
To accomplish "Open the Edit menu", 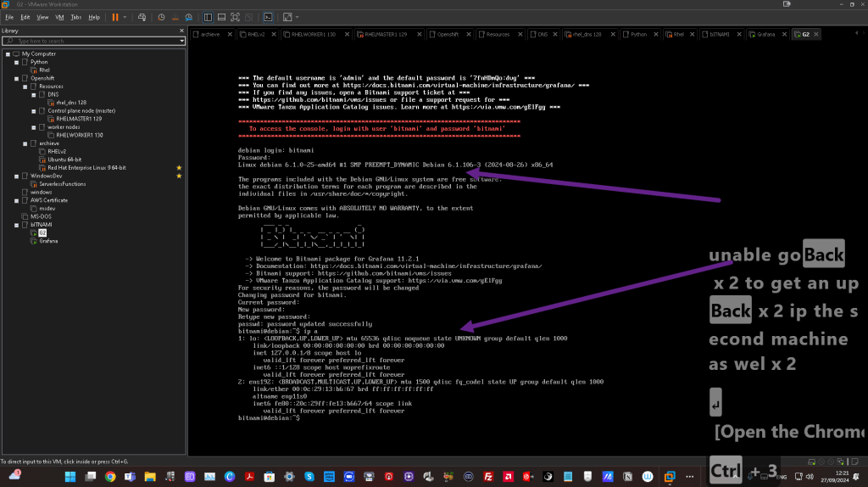I will tap(25, 17).
